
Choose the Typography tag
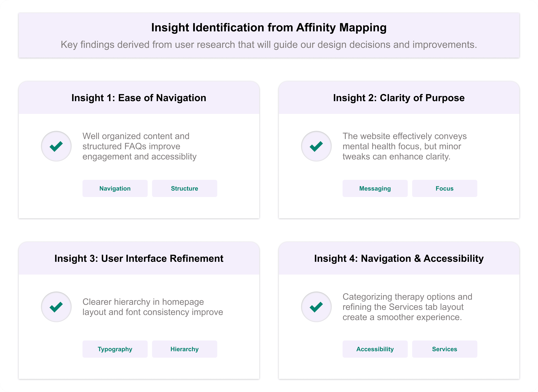tap(115, 349)
